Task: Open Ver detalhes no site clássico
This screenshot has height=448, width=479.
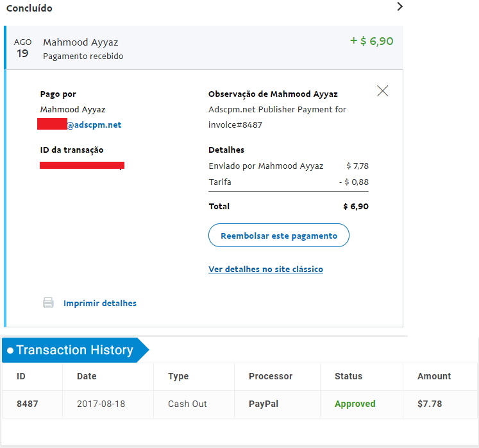Action: [265, 270]
